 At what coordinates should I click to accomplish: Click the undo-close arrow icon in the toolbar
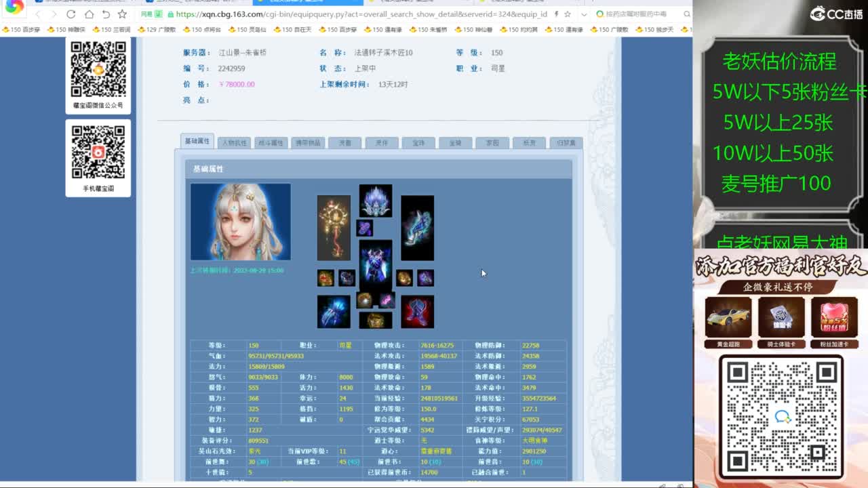(x=106, y=14)
